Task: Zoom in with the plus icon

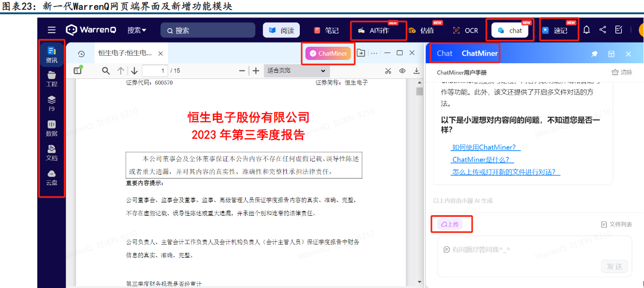Action: coord(256,71)
